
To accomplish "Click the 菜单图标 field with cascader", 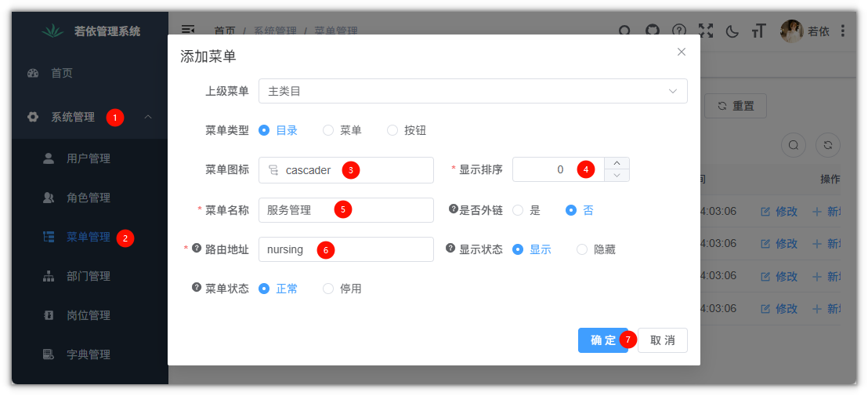I will 346,170.
